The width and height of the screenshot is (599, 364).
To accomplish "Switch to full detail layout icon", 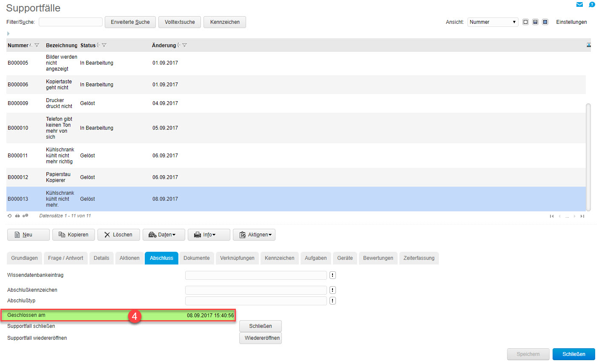I will pyautogui.click(x=545, y=22).
